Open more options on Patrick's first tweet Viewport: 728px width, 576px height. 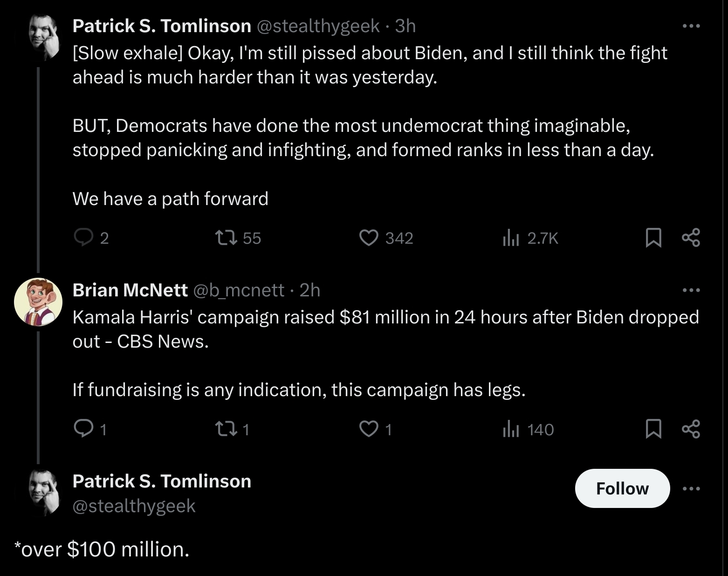(x=691, y=26)
